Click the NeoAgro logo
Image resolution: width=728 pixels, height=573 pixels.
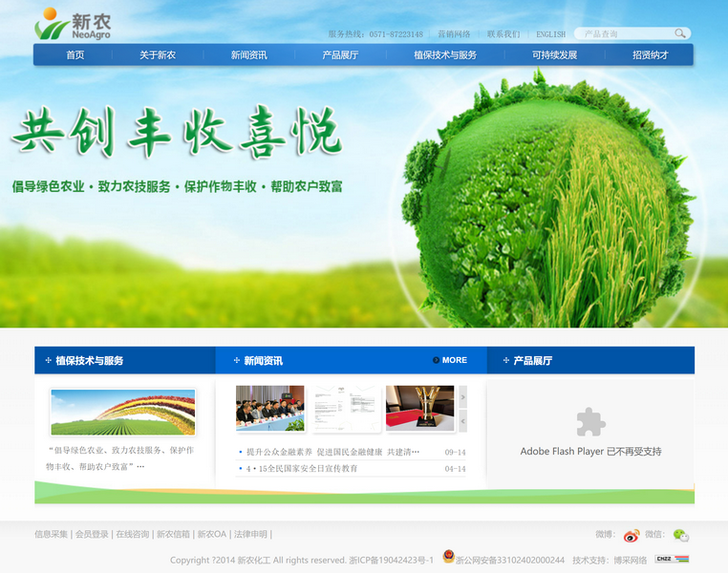(x=66, y=24)
